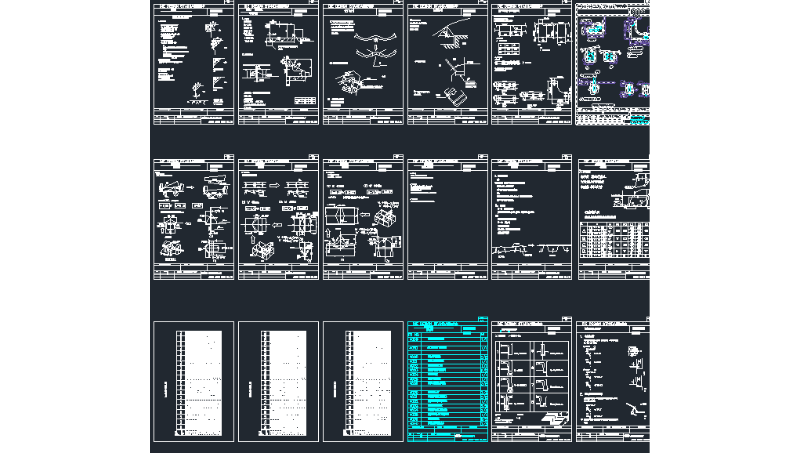Pick the third white-filled table sheet
800x453 pixels.
click(363, 381)
